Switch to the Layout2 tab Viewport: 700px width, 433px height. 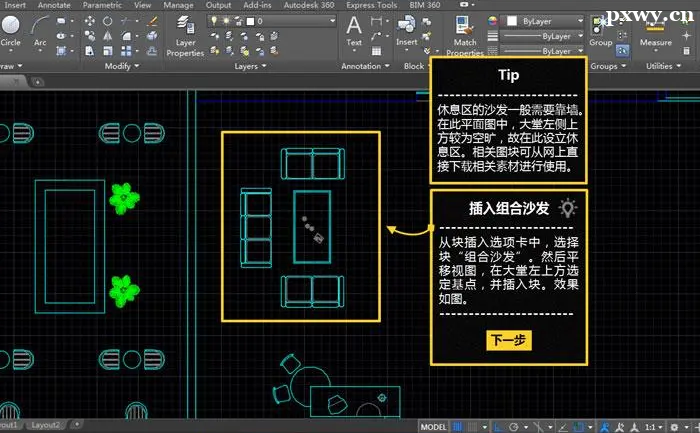46,425
